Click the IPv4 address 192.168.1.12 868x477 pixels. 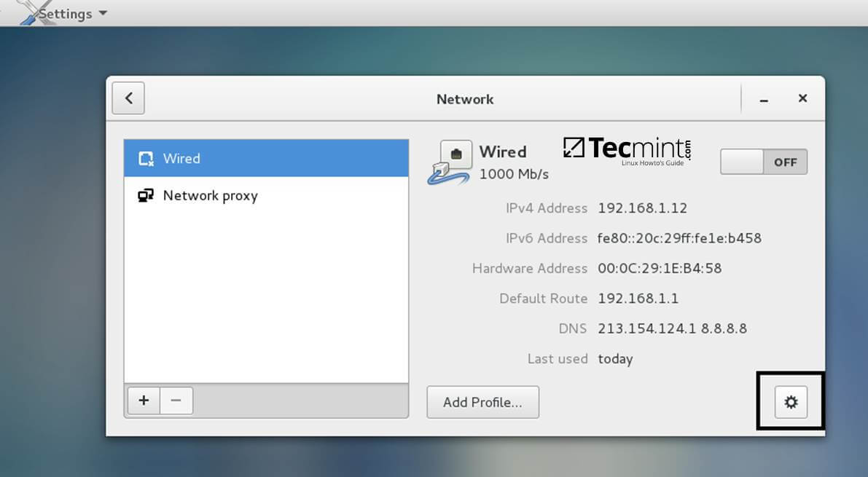(x=642, y=208)
